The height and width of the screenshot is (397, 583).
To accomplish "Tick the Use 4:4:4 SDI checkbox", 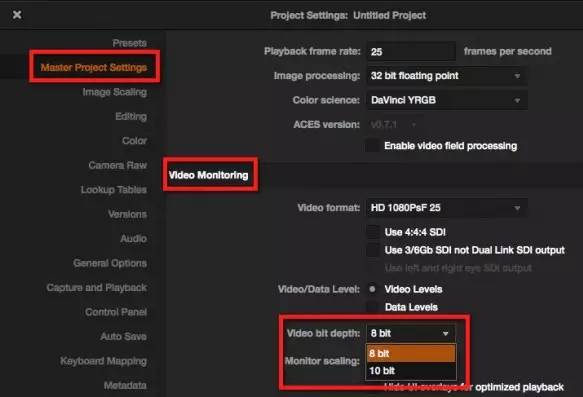I will [x=373, y=232].
